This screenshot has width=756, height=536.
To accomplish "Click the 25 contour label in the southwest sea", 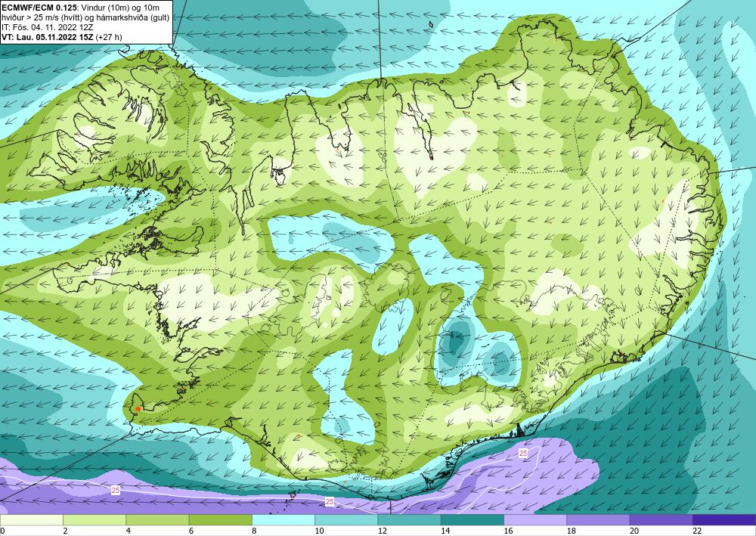I will tap(116, 490).
